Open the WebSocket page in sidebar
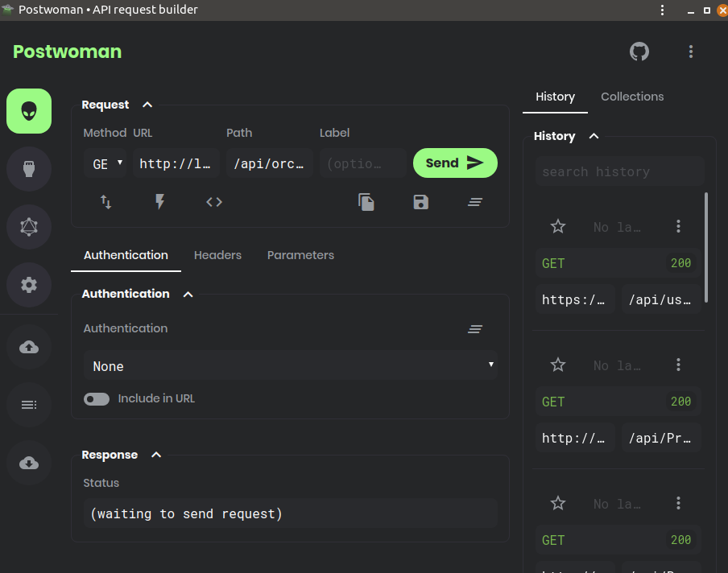The image size is (728, 573). point(29,169)
